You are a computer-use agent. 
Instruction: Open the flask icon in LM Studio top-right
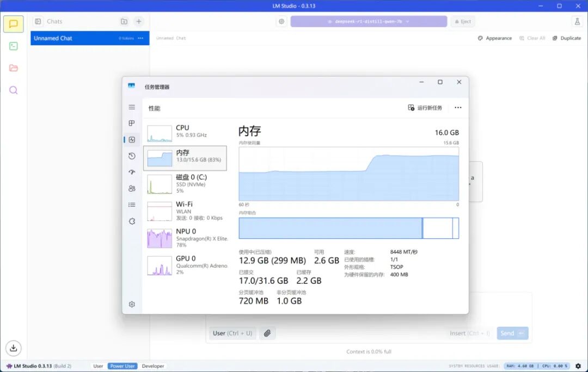577,21
